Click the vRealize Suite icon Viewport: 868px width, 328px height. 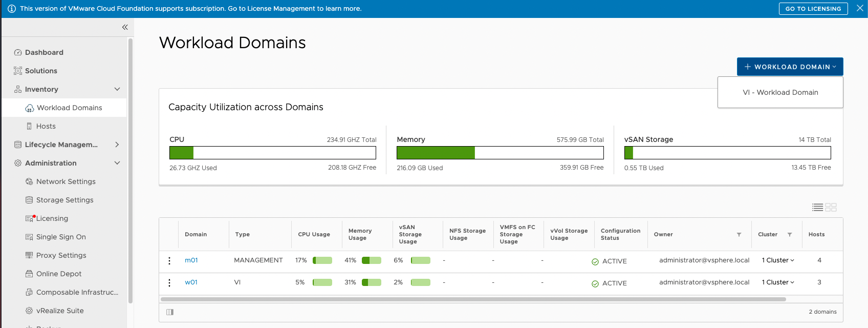(x=29, y=311)
